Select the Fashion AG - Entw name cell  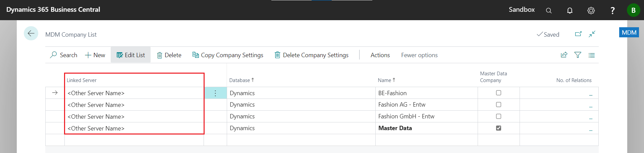(x=426, y=105)
